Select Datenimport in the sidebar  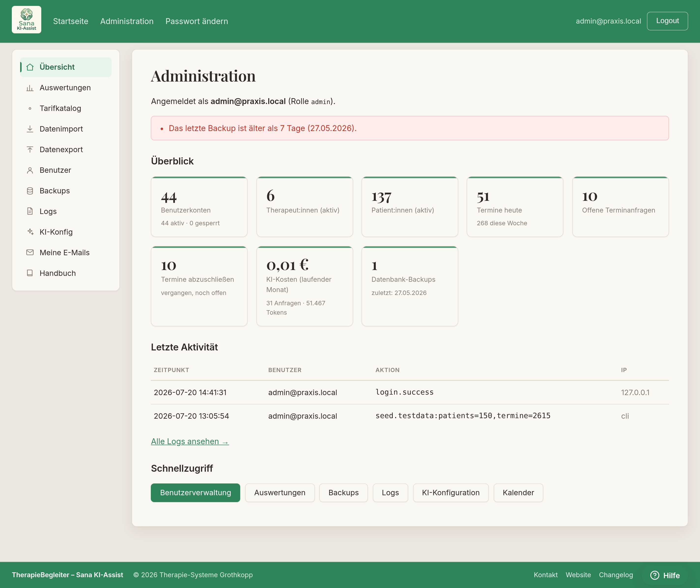[66, 129]
